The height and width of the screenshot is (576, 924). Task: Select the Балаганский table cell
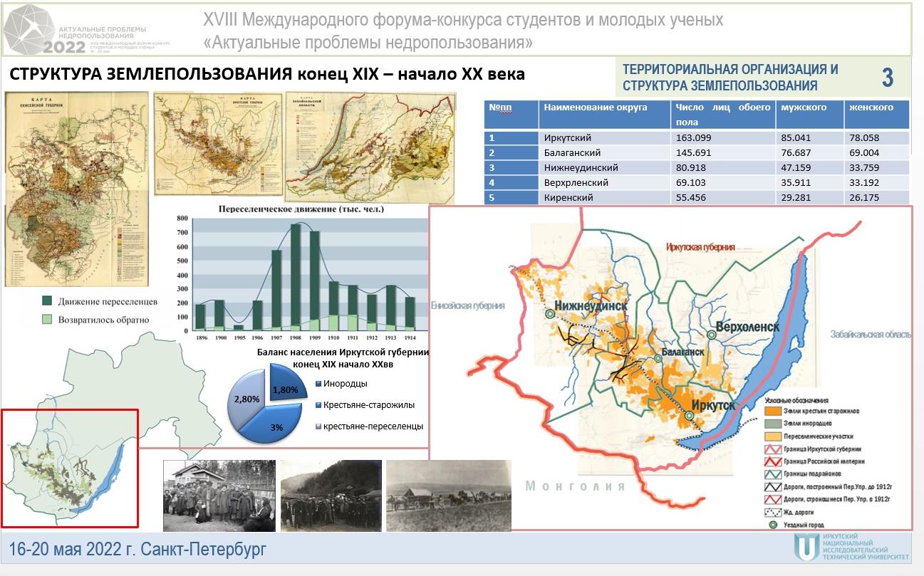point(604,153)
